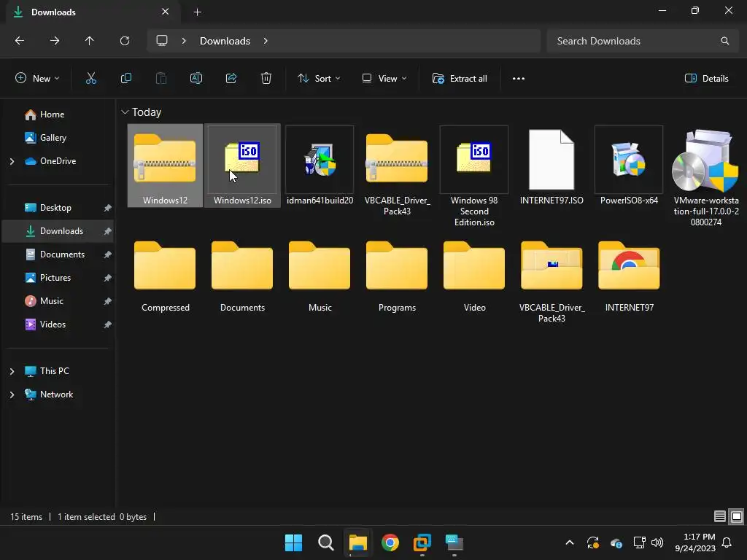
Task: Open a new tab with plus button
Action: coord(197,12)
